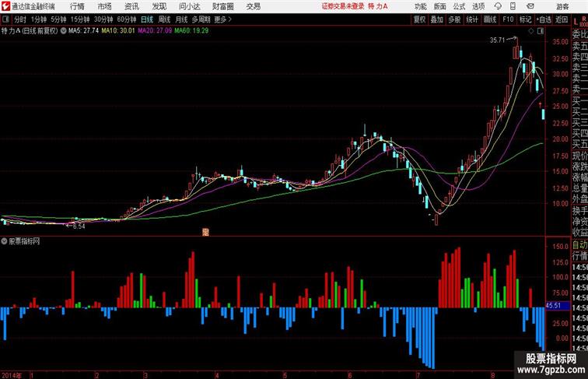588x379 pixels.
Task: Click the mobile phone icon
Action: [x=513, y=6]
